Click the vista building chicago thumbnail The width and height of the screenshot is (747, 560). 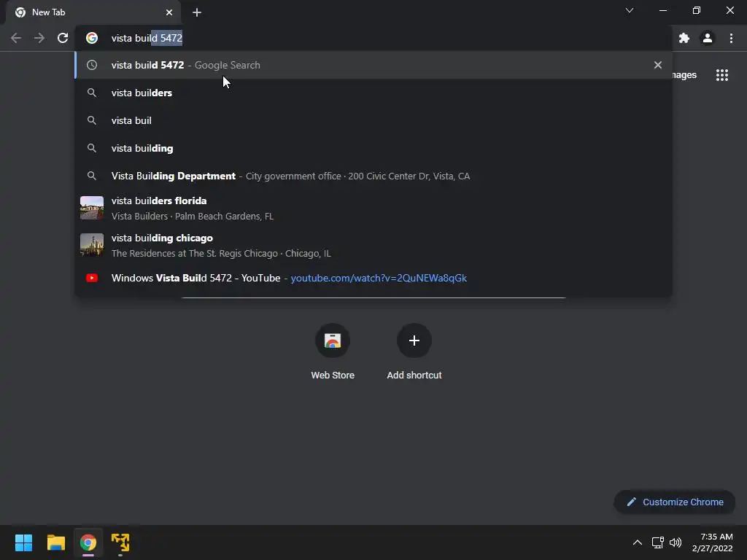(x=92, y=245)
